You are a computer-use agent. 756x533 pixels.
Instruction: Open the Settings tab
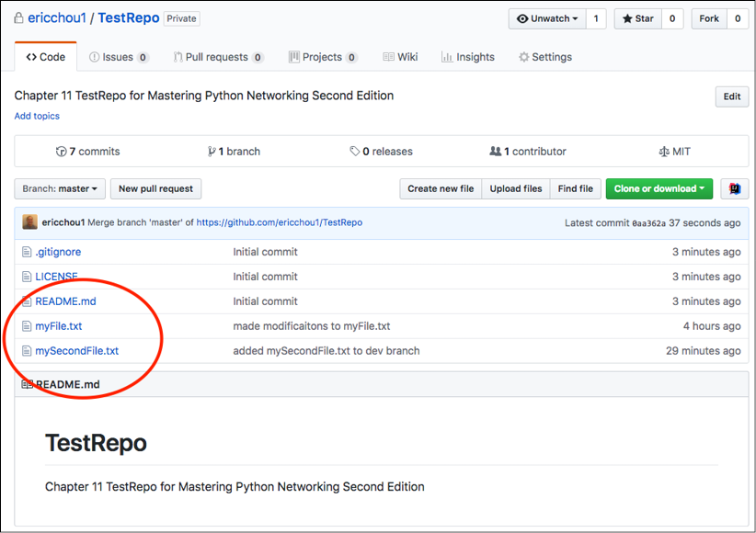coord(545,57)
